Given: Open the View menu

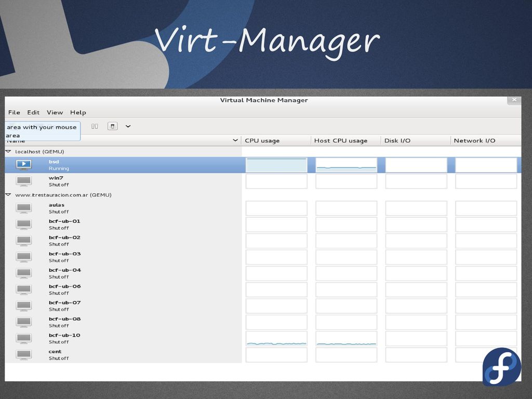Looking at the screenshot, I should tap(55, 112).
